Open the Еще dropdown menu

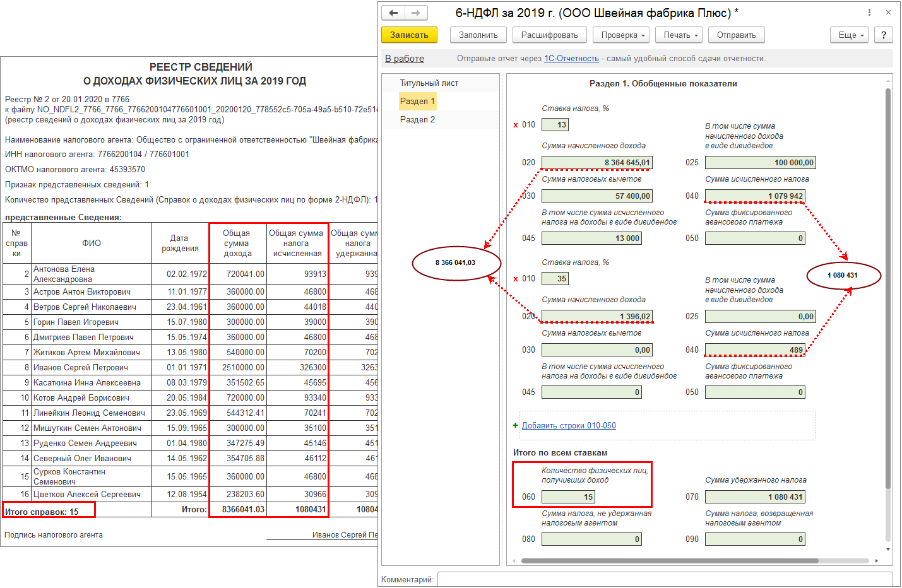tap(850, 35)
